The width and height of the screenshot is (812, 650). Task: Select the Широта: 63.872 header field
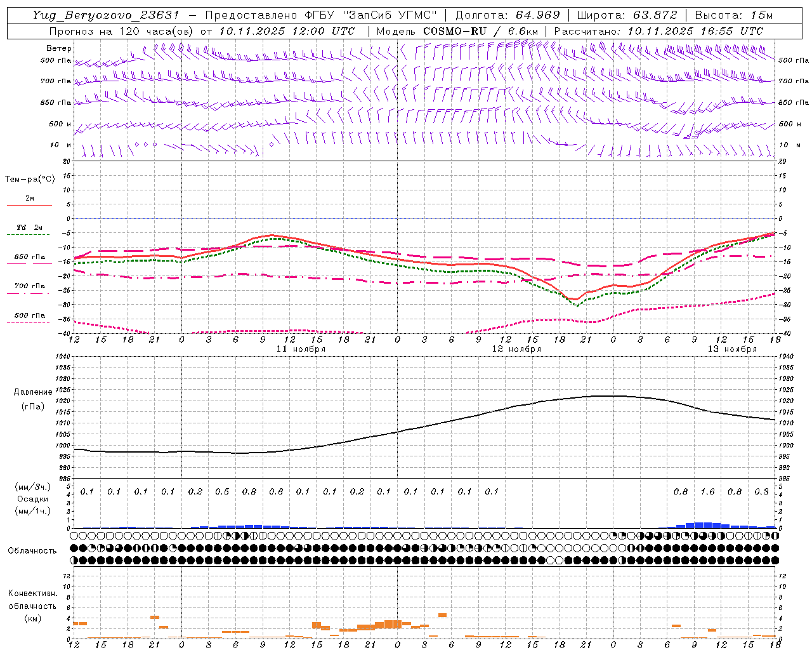click(627, 15)
